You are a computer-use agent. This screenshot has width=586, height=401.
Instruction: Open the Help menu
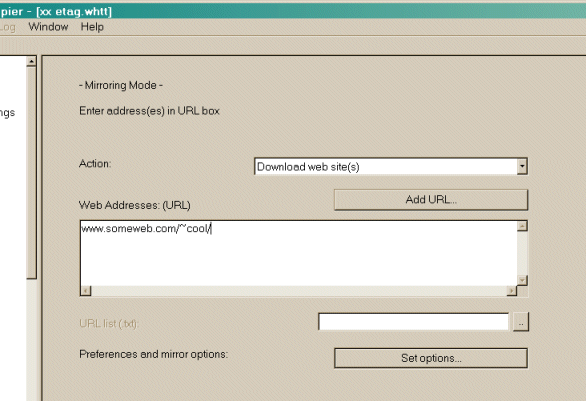click(x=92, y=27)
